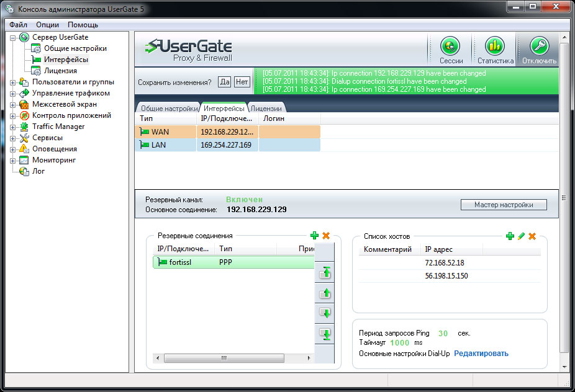Click the Управление трафиком arrows icon
575x392 pixels.
pos(24,94)
